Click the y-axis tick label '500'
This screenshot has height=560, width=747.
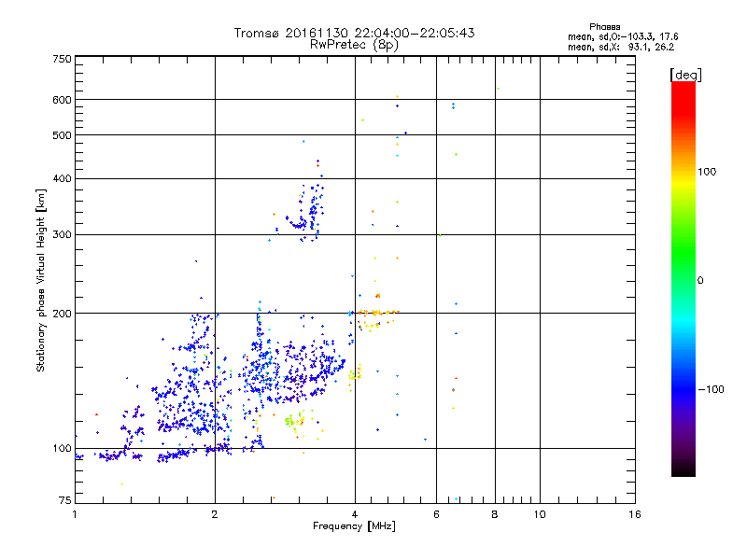(x=62, y=135)
